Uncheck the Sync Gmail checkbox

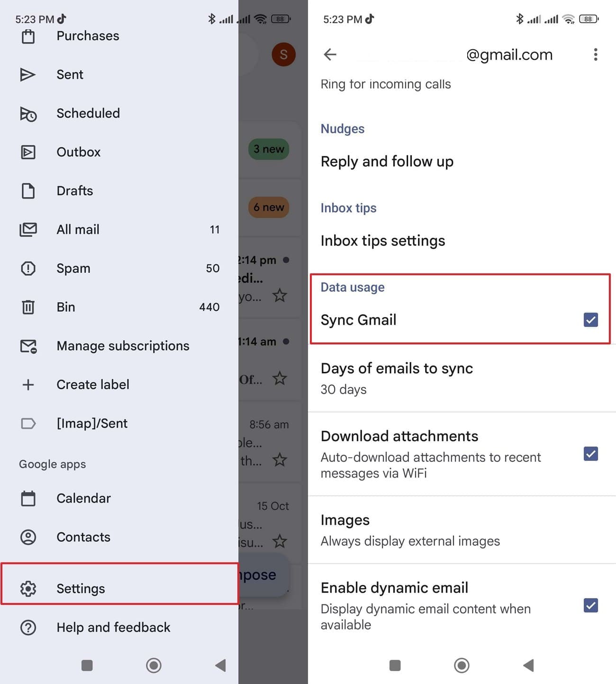590,320
